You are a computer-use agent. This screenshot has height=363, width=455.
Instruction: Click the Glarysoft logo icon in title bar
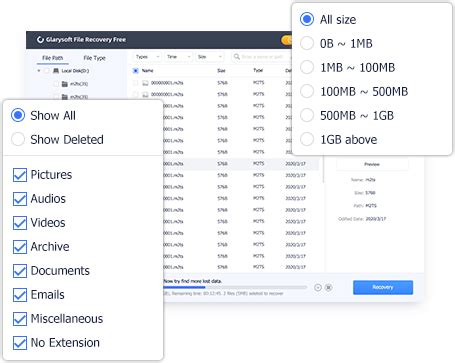click(40, 40)
